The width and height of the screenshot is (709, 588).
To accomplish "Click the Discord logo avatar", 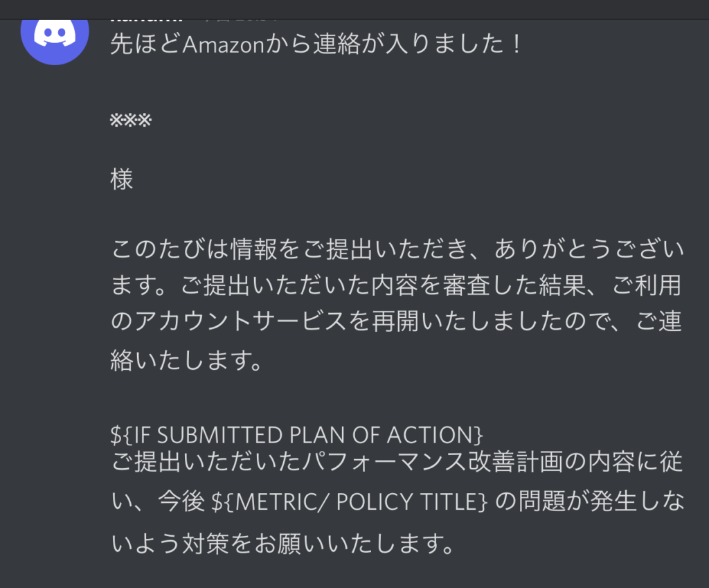I will tap(55, 36).
